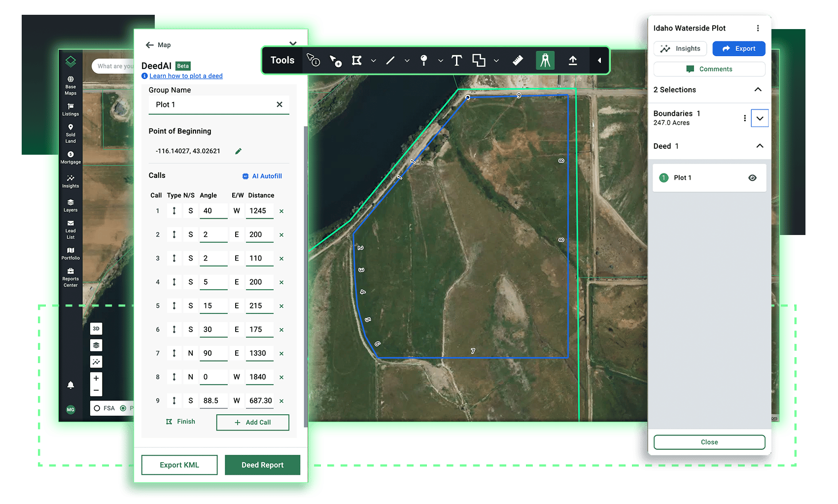Select the Text tool
The height and width of the screenshot is (504, 838).
[x=457, y=60]
